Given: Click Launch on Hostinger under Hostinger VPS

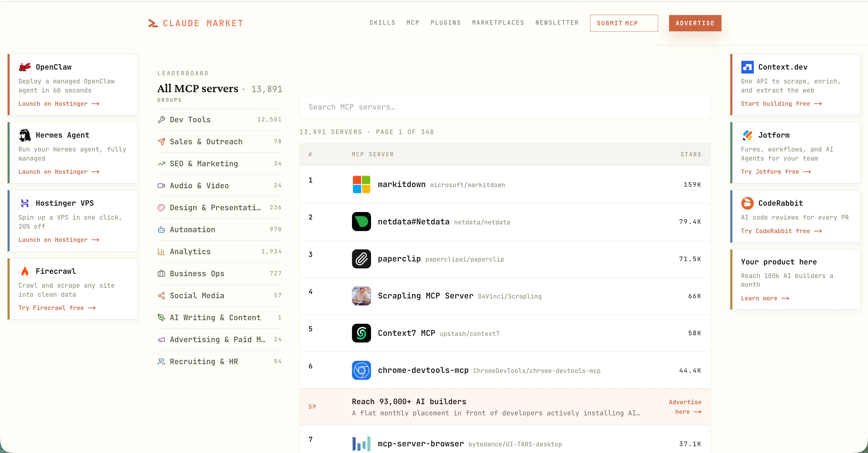Looking at the screenshot, I should pos(59,240).
